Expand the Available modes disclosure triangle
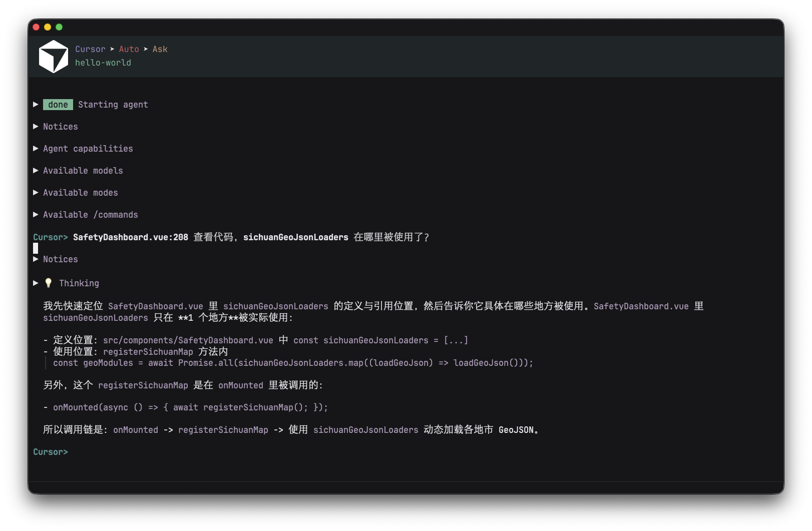The height and width of the screenshot is (531, 812). coord(36,193)
